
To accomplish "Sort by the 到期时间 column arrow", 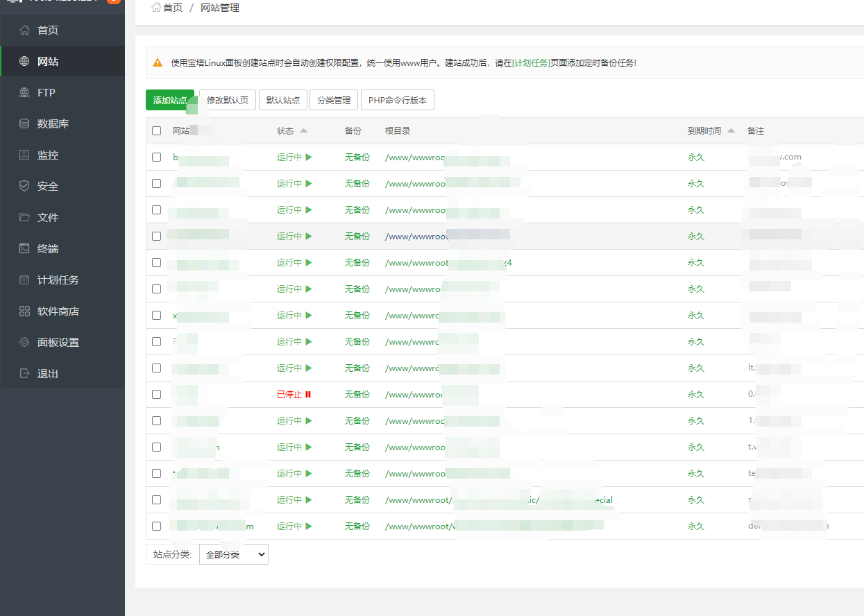I will point(731,131).
